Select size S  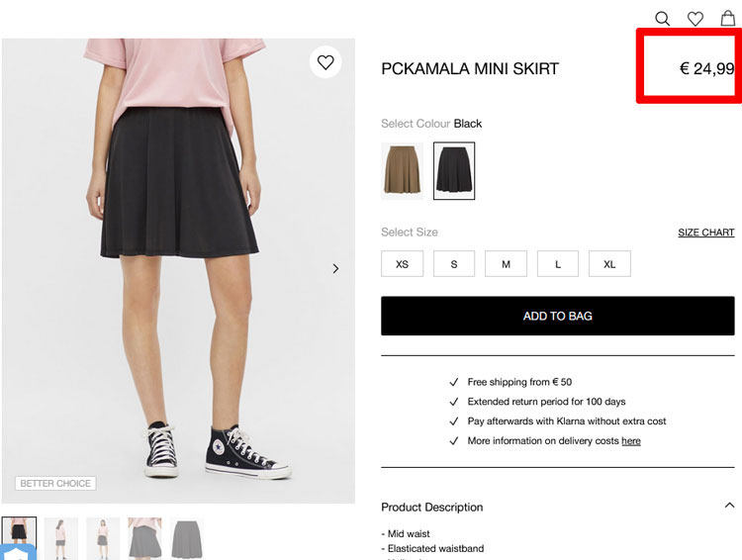pos(454,264)
